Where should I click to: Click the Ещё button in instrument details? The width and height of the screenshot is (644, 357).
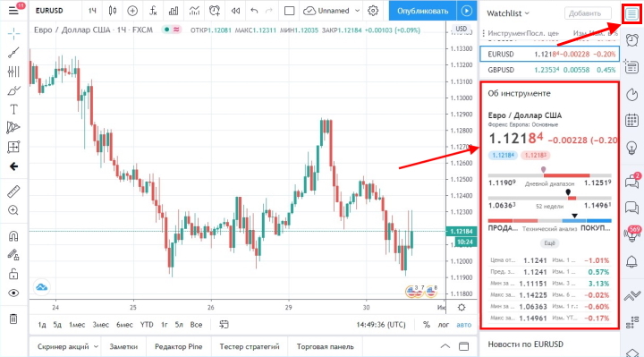pyautogui.click(x=549, y=243)
